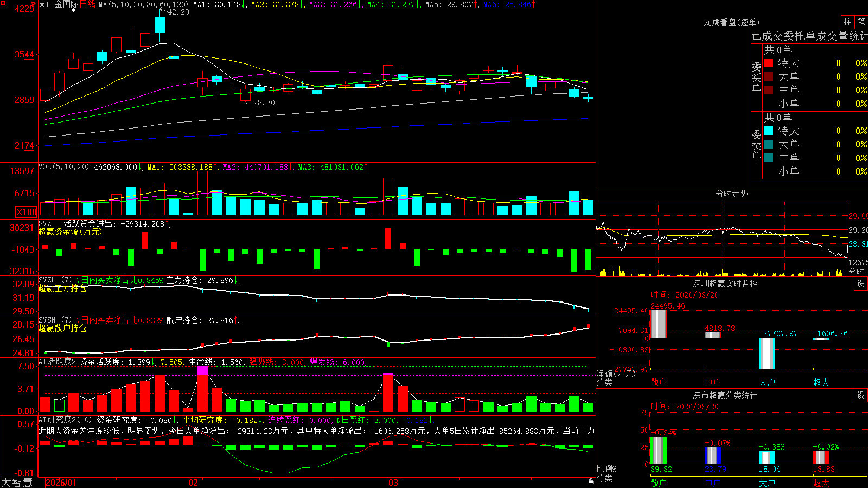868x488 pixels.
Task: Click the VOL(5,10,20) indicator label
Action: click(63, 167)
